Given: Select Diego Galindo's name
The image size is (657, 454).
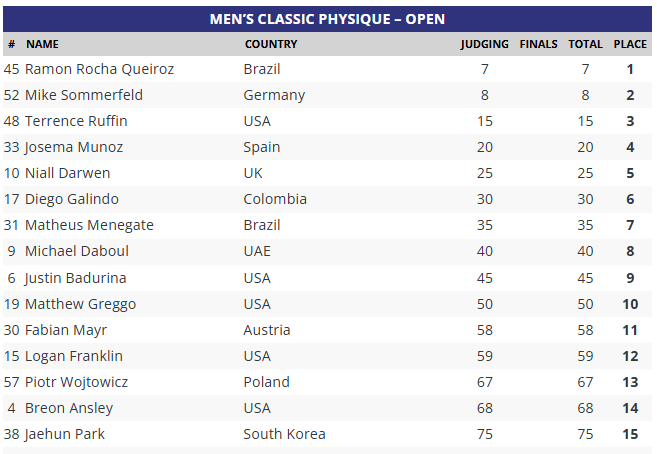Looking at the screenshot, I should click(x=71, y=199).
